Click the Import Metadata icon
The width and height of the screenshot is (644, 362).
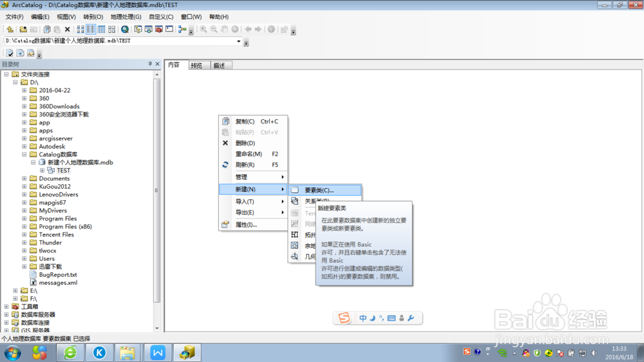[31, 53]
